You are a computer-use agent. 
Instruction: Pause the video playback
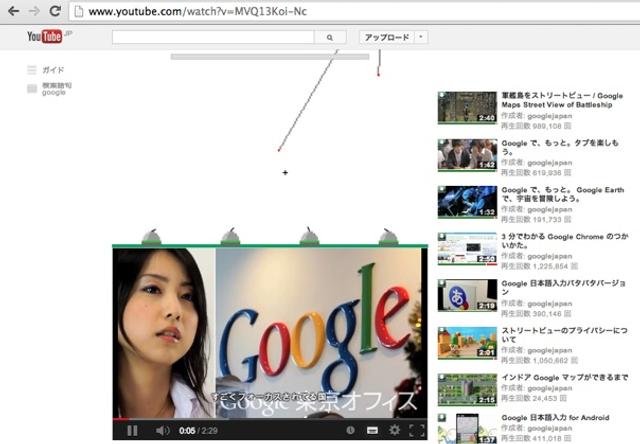point(132,431)
